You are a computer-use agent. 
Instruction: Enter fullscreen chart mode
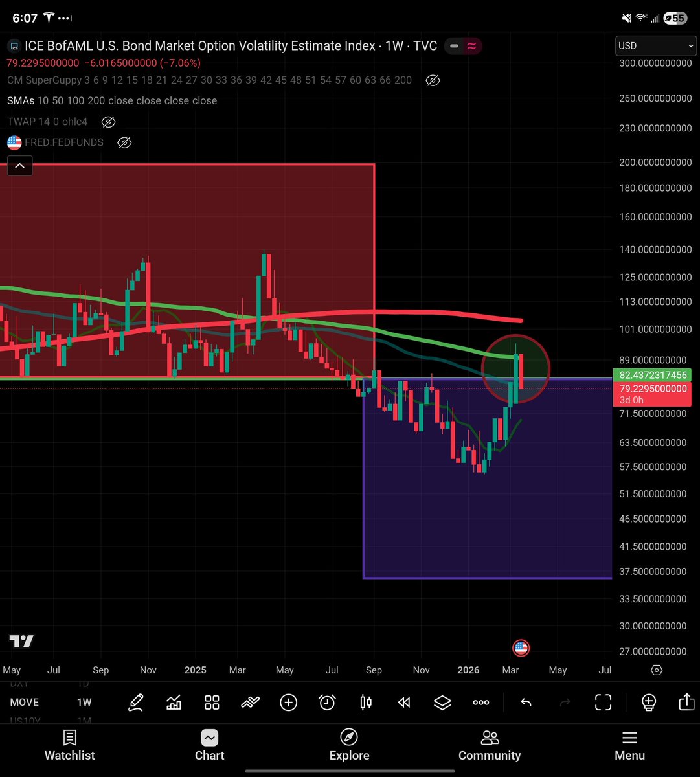[603, 703]
